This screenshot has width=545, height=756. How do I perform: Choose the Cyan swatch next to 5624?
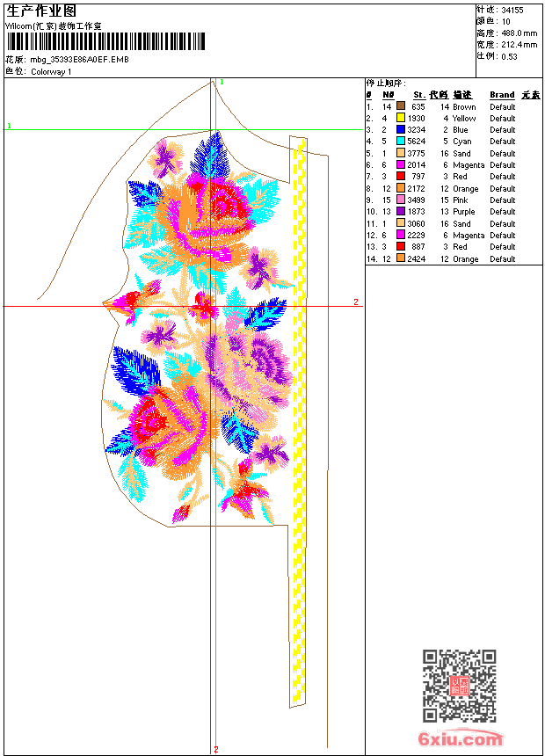click(x=400, y=141)
